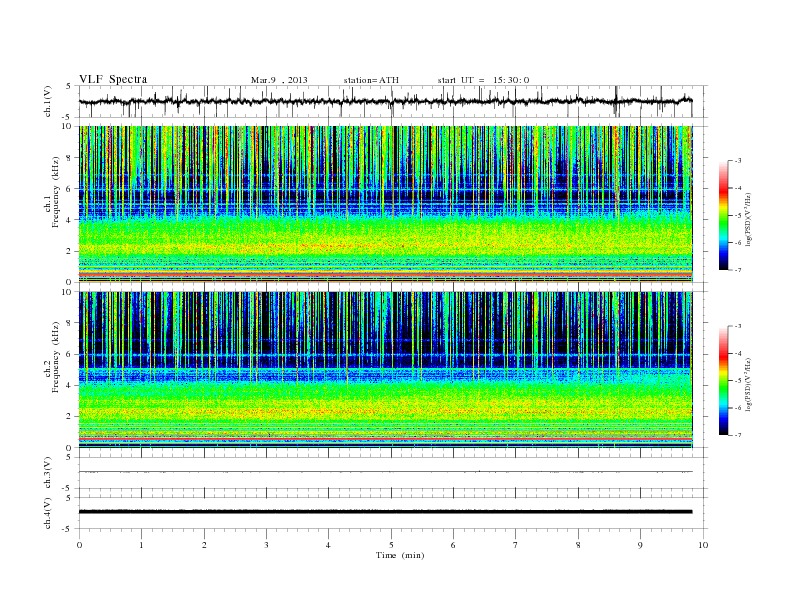The image size is (792, 612).
Task: Click the ch.1 voltage waveform trace
Action: [x=385, y=101]
